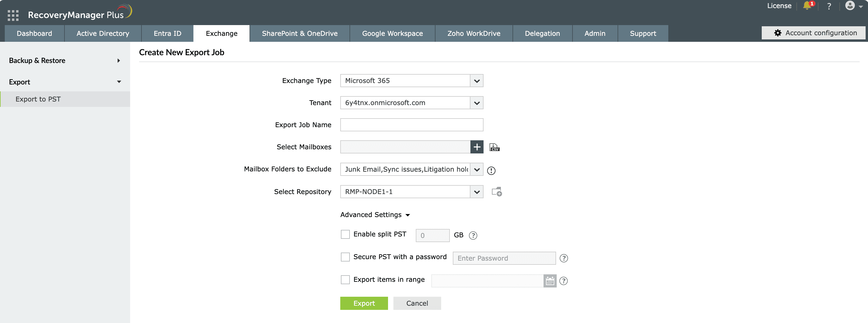Click the green Export button

pos(364,303)
